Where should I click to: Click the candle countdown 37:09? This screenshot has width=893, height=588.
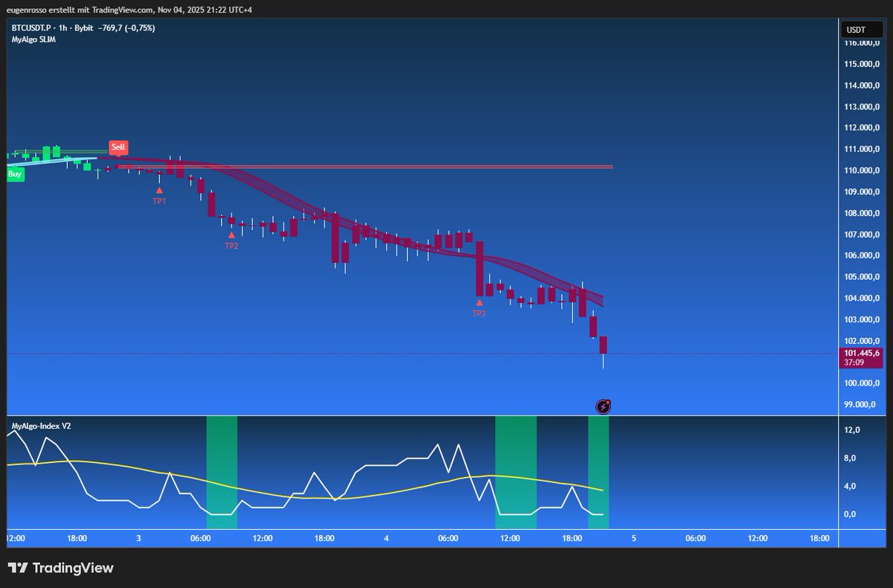click(854, 362)
